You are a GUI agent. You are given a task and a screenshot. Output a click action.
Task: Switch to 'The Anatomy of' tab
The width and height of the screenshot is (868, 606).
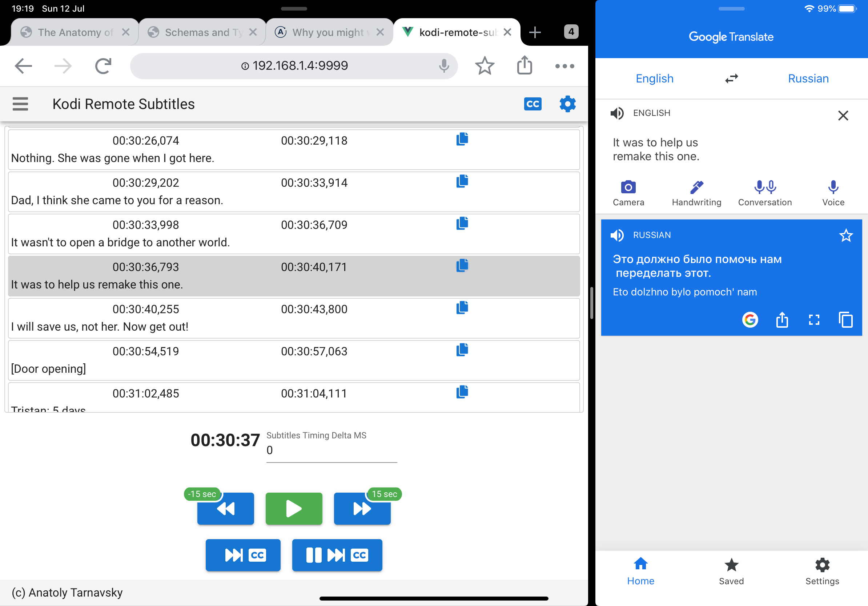(76, 32)
